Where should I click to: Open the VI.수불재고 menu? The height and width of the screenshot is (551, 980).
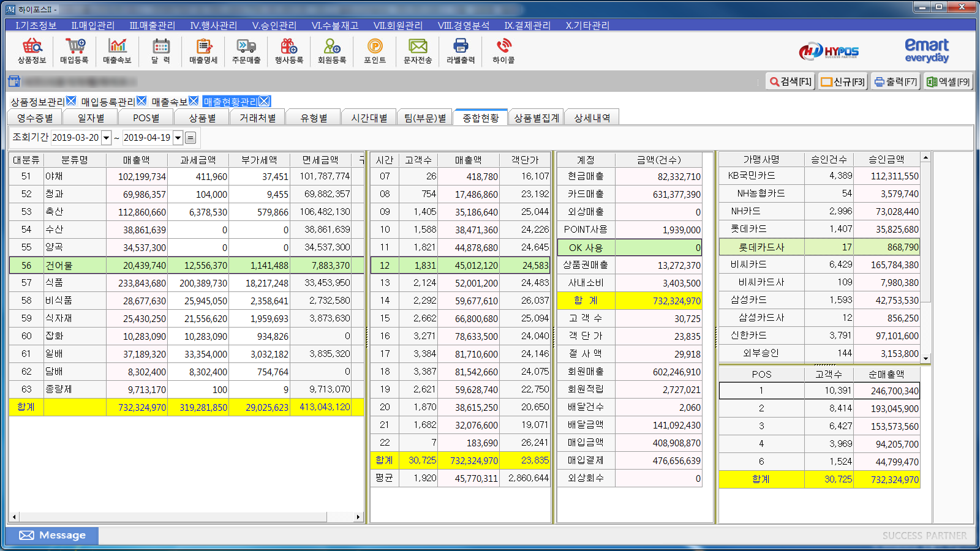(x=335, y=25)
